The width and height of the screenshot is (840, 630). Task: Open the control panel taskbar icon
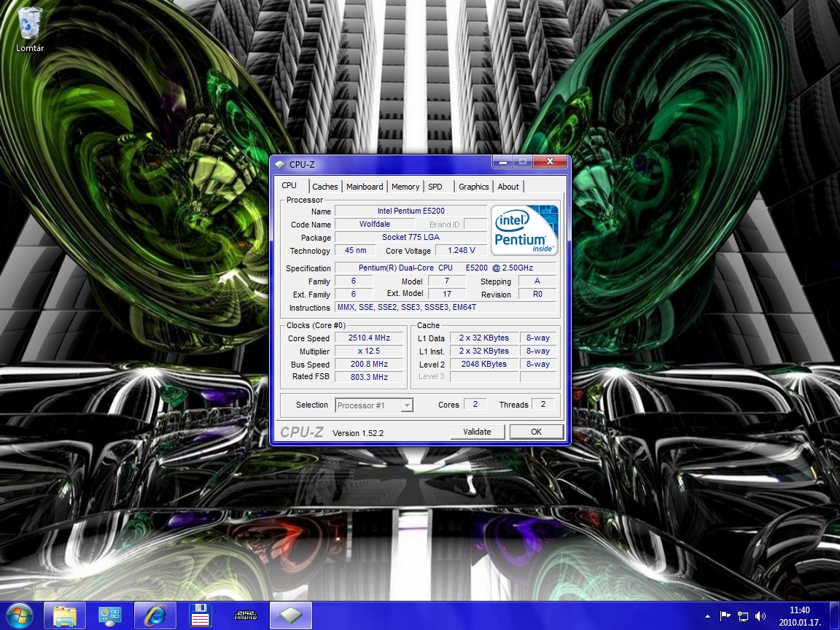coord(109,616)
